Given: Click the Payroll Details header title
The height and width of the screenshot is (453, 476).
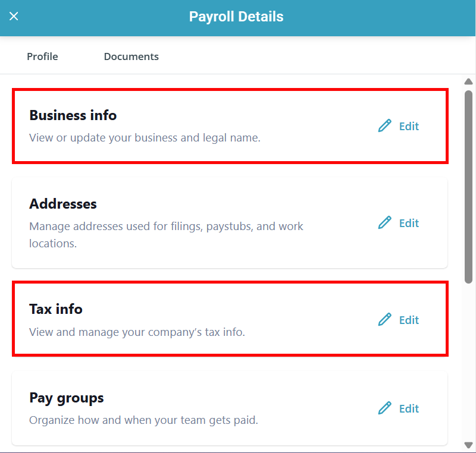Looking at the screenshot, I should point(236,17).
